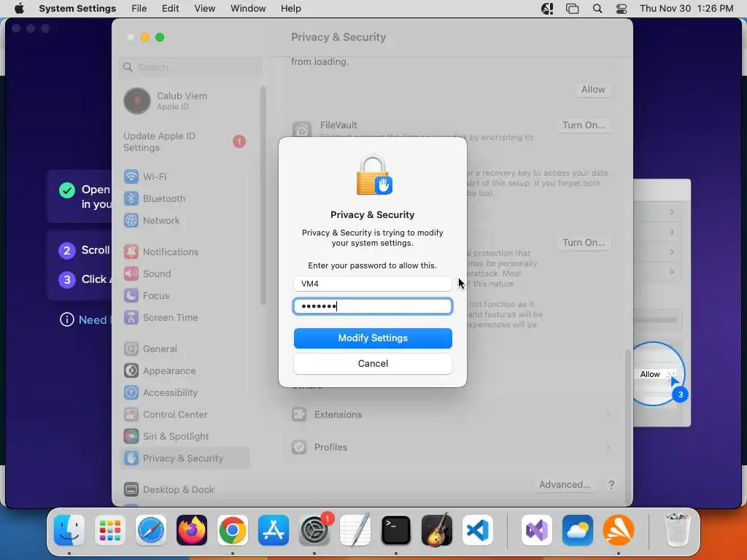Click the Advanced button
Viewport: 747px width, 560px height.
pyautogui.click(x=565, y=485)
